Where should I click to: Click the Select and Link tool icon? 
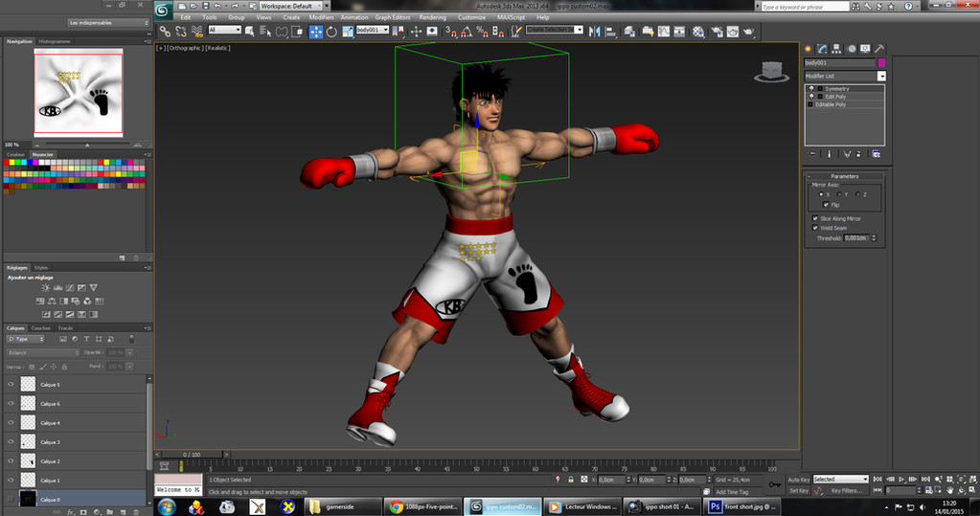click(x=165, y=32)
